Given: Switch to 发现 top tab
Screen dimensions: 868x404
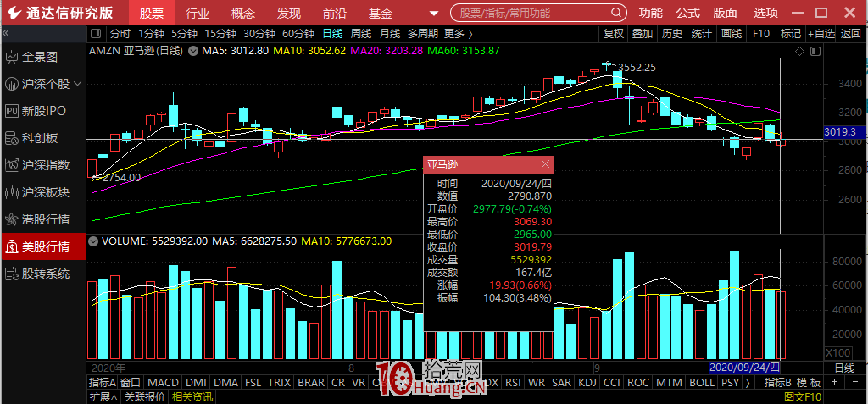Looking at the screenshot, I should click(x=289, y=14).
